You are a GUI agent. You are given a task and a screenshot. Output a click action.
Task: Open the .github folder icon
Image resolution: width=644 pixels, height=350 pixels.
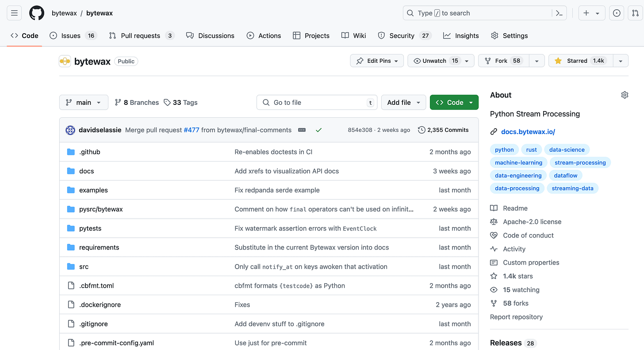[71, 152]
